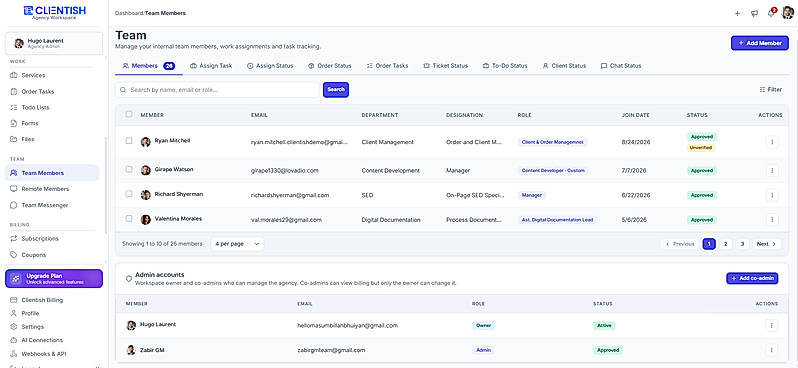Open the Hugo Laurent account switcher
798x368 pixels.
point(54,43)
